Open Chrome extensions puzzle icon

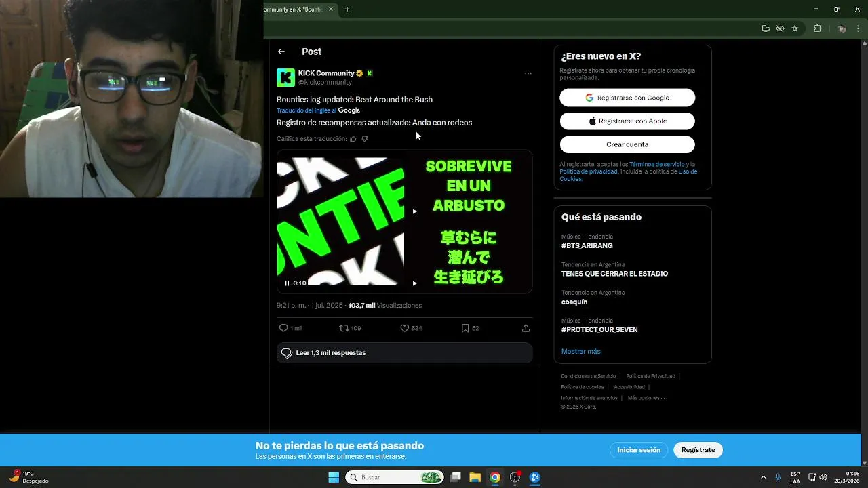click(817, 28)
